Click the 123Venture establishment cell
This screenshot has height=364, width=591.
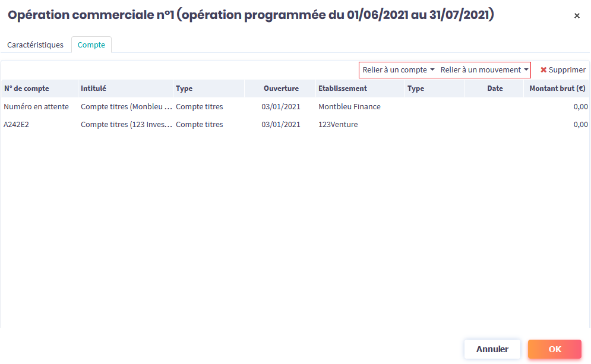pyautogui.click(x=338, y=125)
